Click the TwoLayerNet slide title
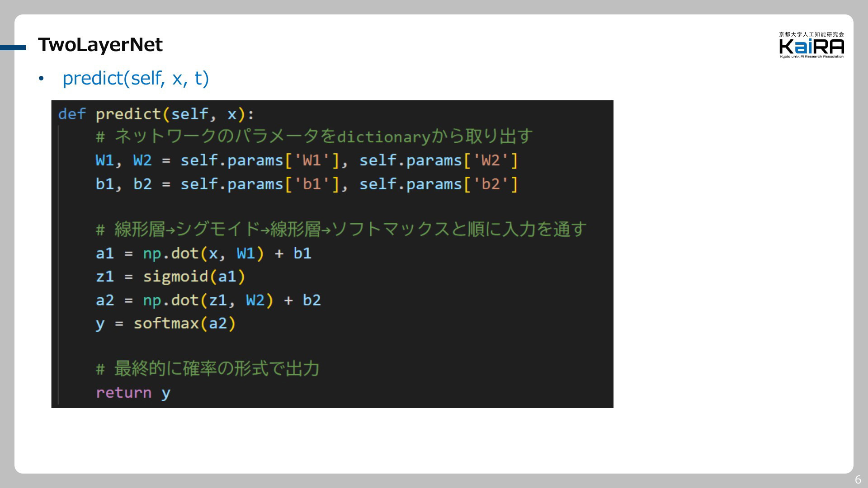Screen dimensions: 868x488 tap(100, 44)
